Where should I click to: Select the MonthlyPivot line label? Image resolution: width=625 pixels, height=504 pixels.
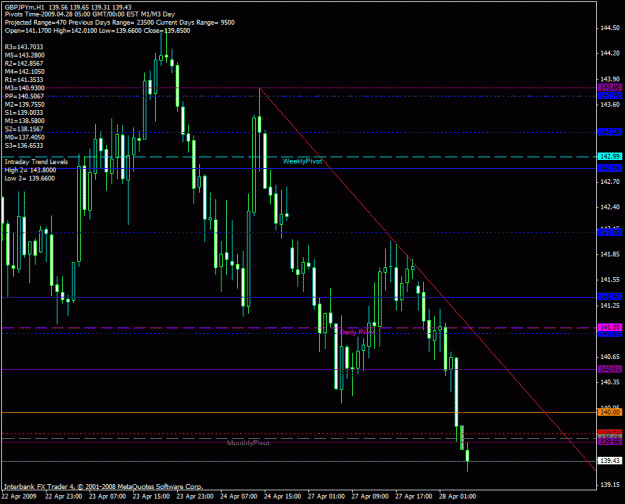coord(248,443)
